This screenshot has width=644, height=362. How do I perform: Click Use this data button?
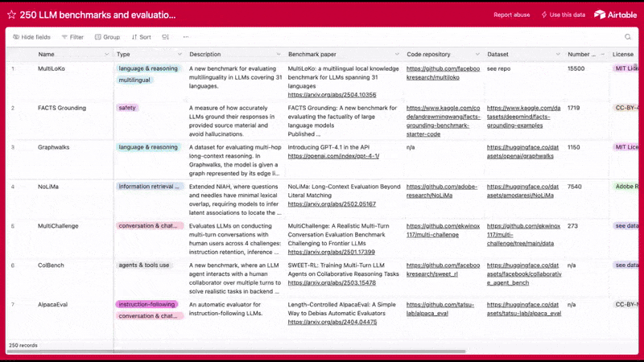563,14
